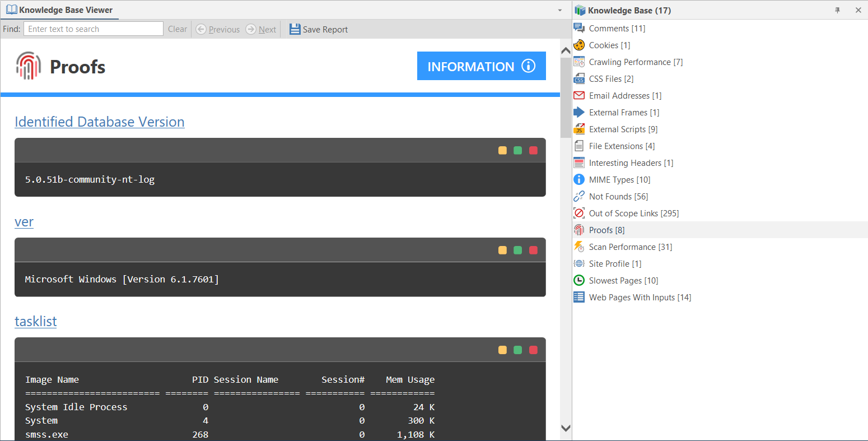Click the green dot on the ver terminal
This screenshot has width=868, height=441.
(x=517, y=250)
